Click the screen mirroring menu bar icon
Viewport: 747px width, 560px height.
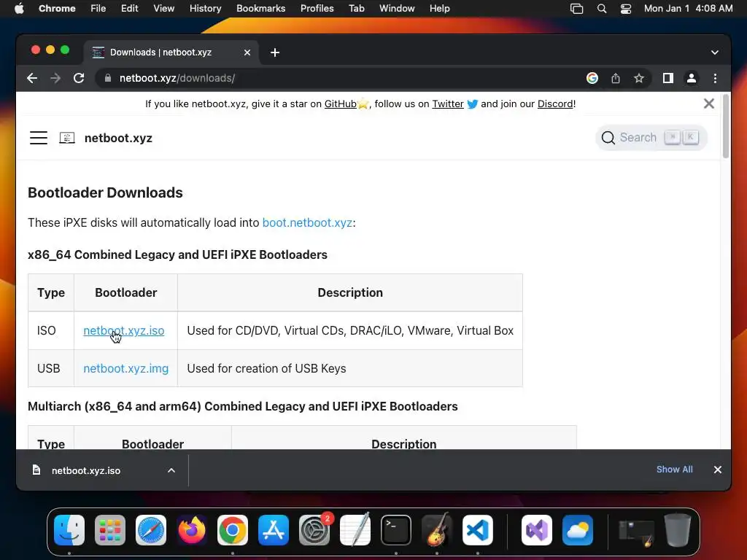pos(576,9)
